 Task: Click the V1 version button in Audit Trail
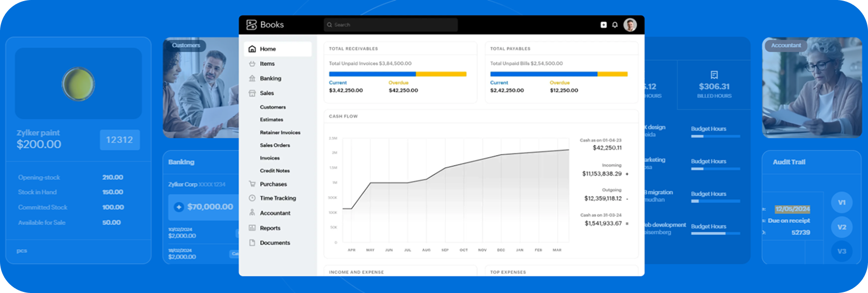pos(842,203)
